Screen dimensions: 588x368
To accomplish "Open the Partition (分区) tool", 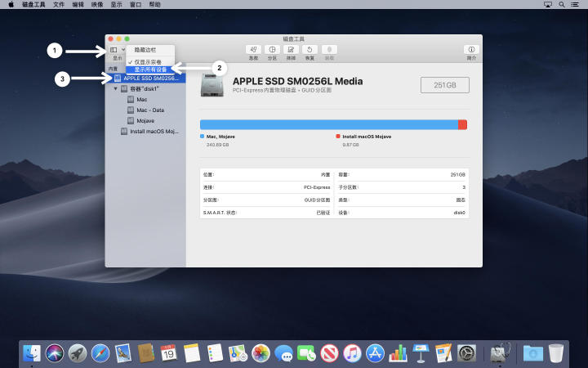I will click(272, 50).
